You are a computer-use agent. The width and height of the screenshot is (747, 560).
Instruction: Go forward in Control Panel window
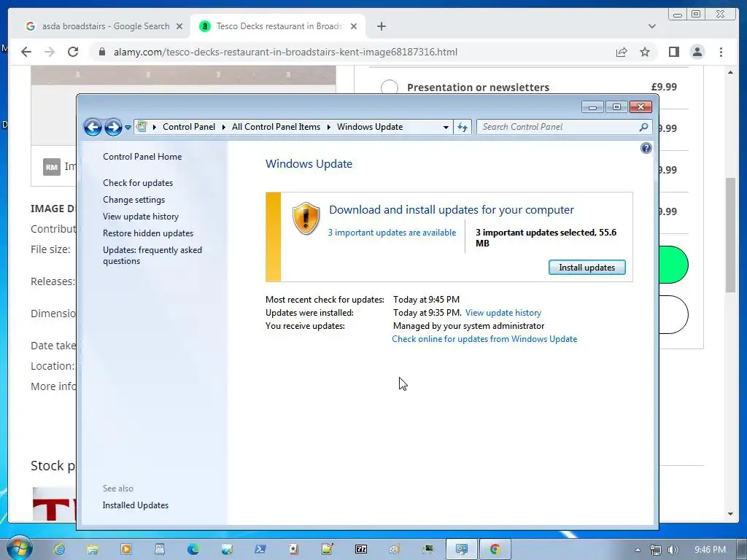point(113,127)
